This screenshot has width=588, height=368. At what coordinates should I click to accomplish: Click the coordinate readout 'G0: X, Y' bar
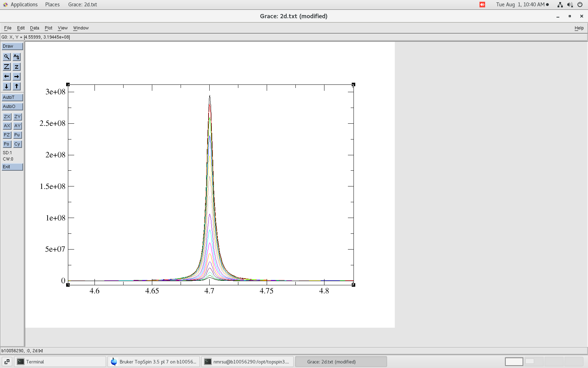click(294, 37)
